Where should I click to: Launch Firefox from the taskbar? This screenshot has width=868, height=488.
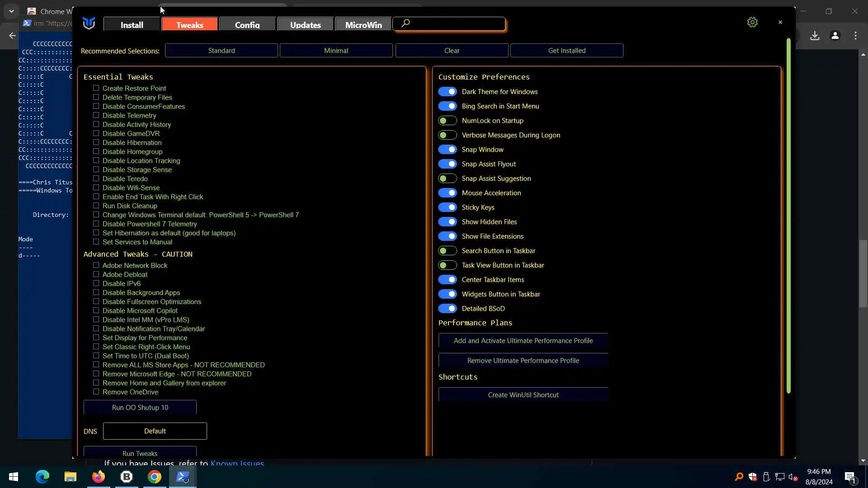98,477
